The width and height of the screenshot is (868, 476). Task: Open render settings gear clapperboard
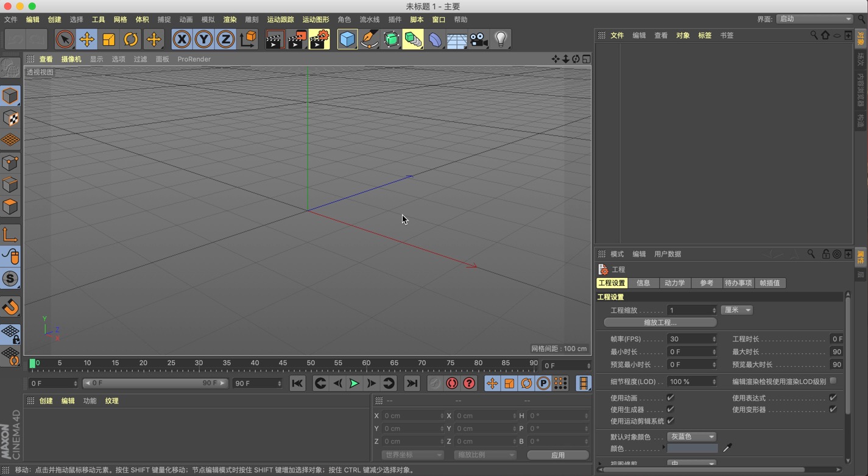point(319,40)
